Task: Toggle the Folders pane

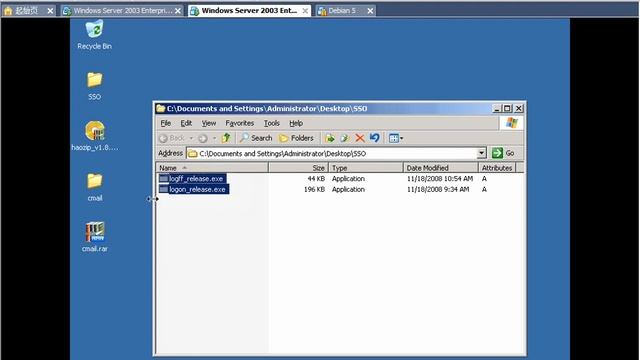Action: pyautogui.click(x=296, y=138)
